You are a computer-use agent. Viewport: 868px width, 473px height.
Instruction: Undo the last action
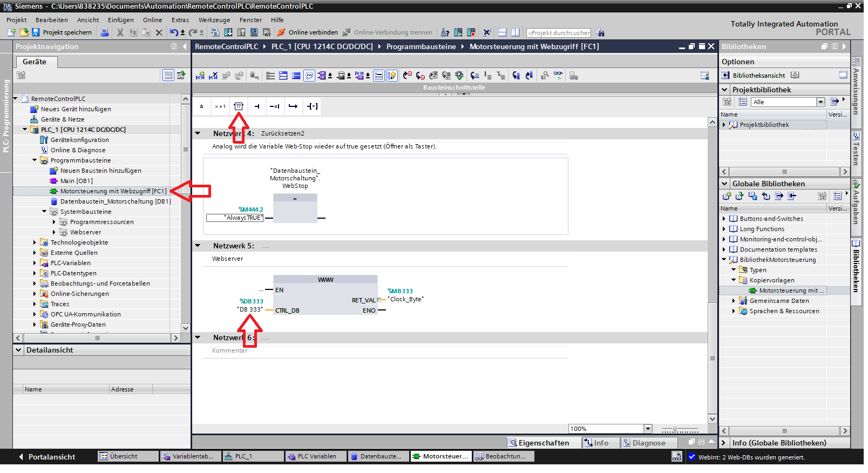tap(173, 32)
